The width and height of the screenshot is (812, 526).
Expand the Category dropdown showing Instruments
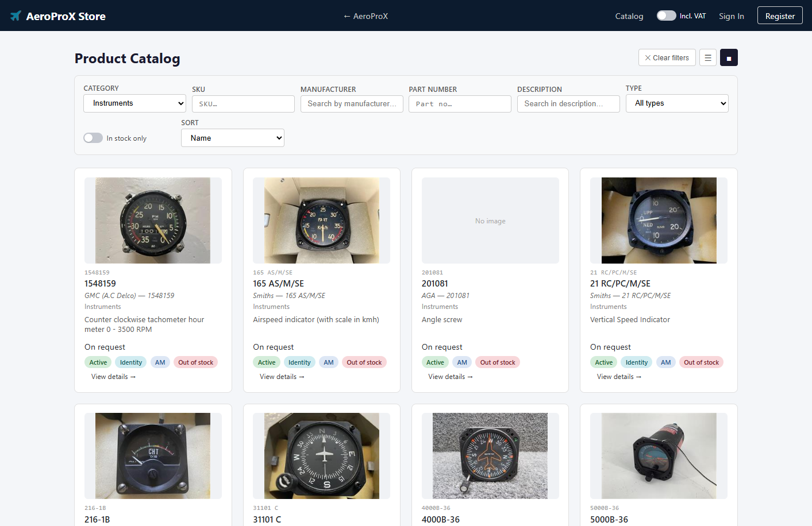click(x=135, y=103)
